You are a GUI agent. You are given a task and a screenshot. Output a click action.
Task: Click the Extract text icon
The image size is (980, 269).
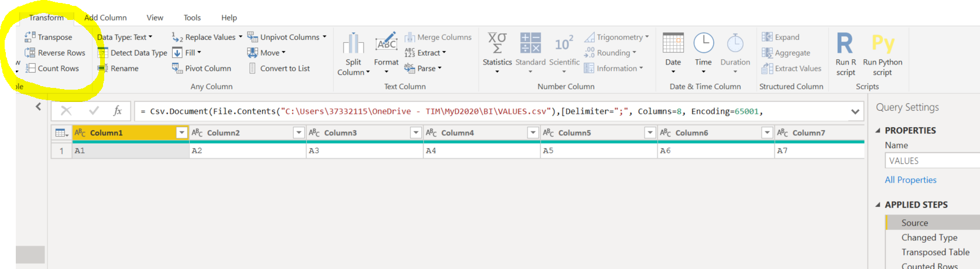(x=410, y=53)
